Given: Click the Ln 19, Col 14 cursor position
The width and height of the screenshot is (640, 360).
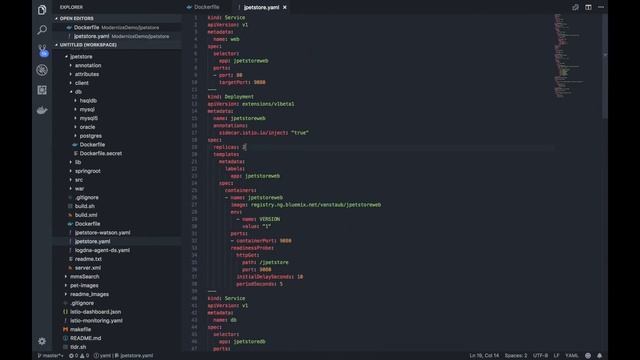Looking at the screenshot, I should click(x=484, y=356).
